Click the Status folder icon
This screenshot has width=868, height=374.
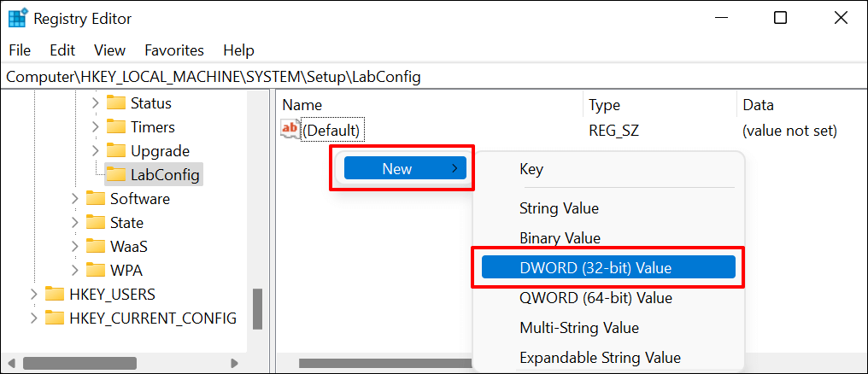click(x=116, y=103)
